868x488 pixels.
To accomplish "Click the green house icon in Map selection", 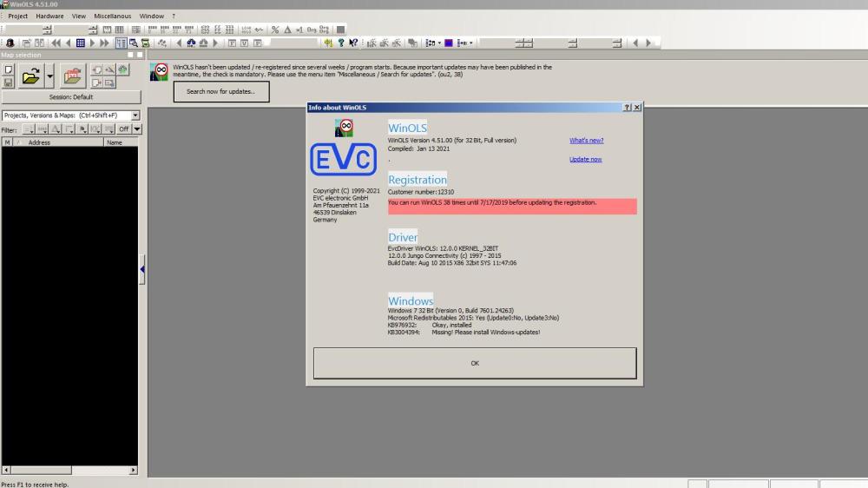I will (x=123, y=69).
